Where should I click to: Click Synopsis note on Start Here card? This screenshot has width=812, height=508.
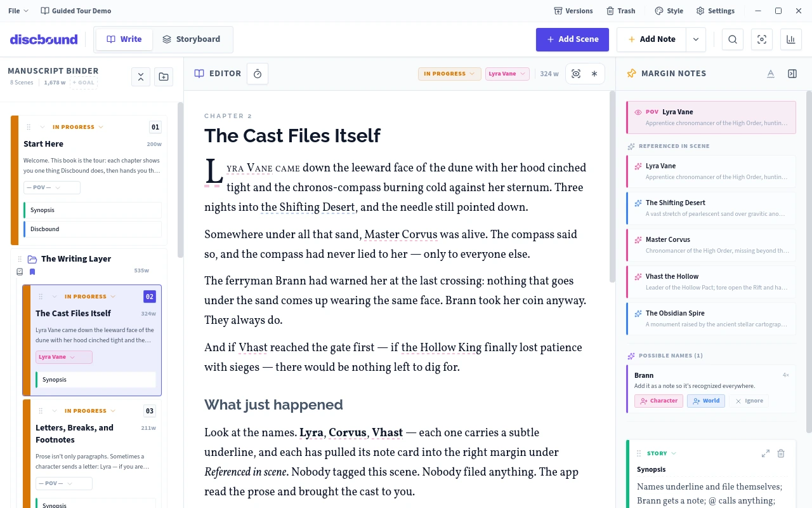pyautogui.click(x=93, y=210)
